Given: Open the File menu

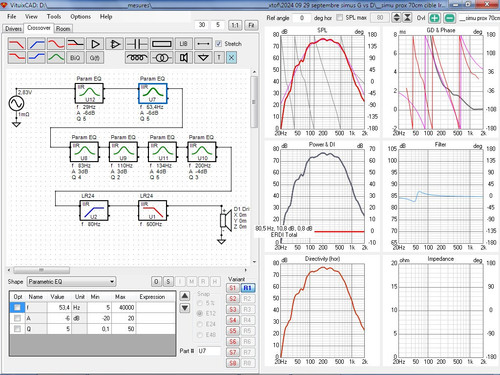Looking at the screenshot, I should pos(12,16).
